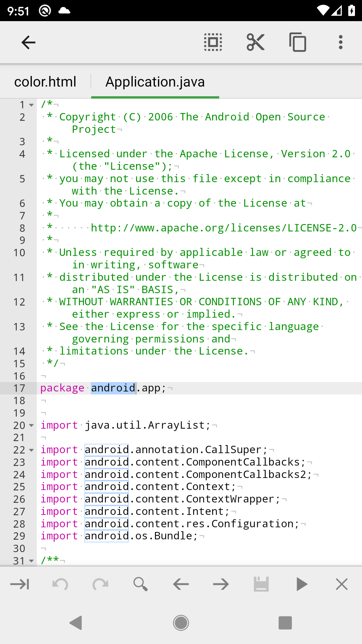Switch to the color.html tab
This screenshot has width=362, height=644.
pyautogui.click(x=45, y=82)
